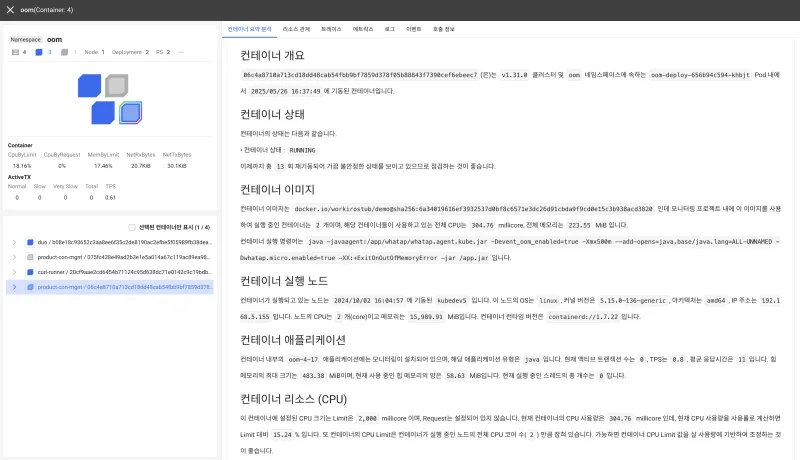Select the duo / b08e18c container entry

click(x=124, y=242)
